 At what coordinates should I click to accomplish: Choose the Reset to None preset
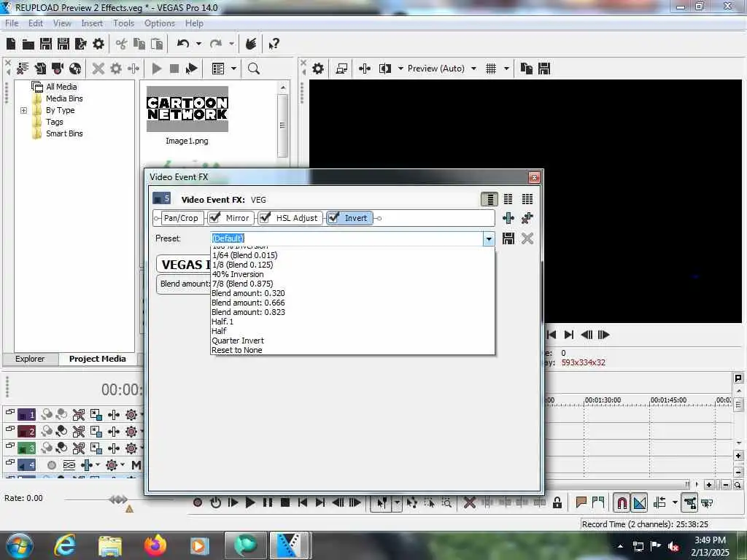[352, 350]
